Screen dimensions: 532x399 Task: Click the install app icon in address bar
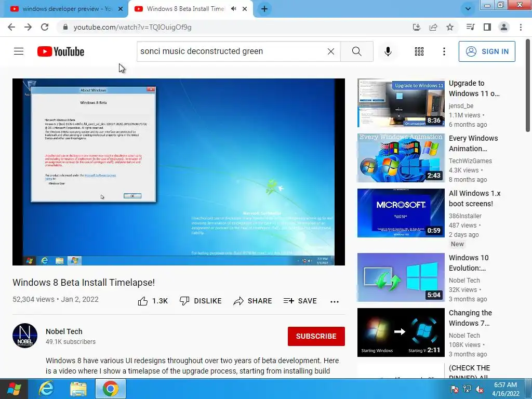coord(416,27)
